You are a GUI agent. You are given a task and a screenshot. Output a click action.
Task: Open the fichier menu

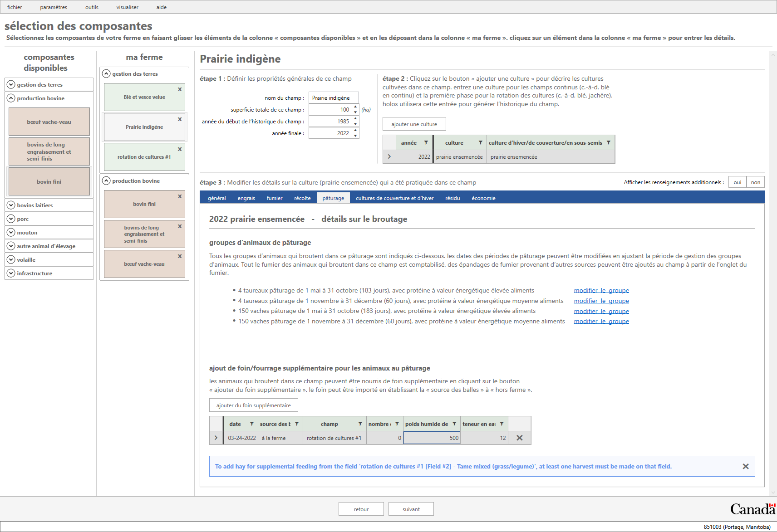tap(15, 7)
